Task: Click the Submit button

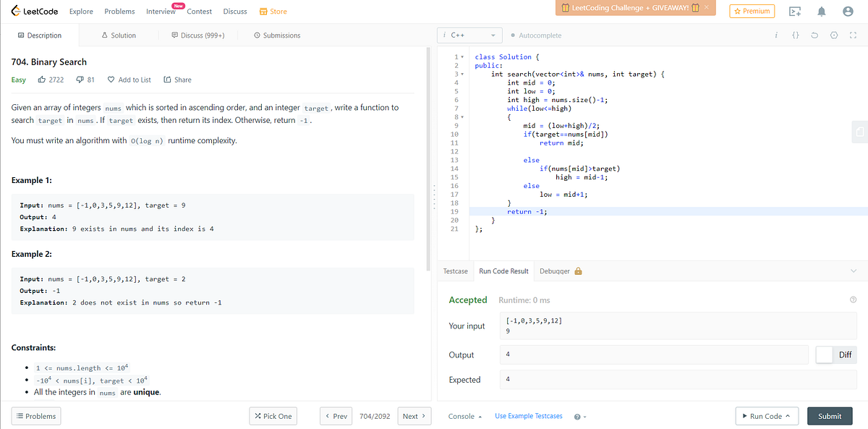Action: coord(830,415)
